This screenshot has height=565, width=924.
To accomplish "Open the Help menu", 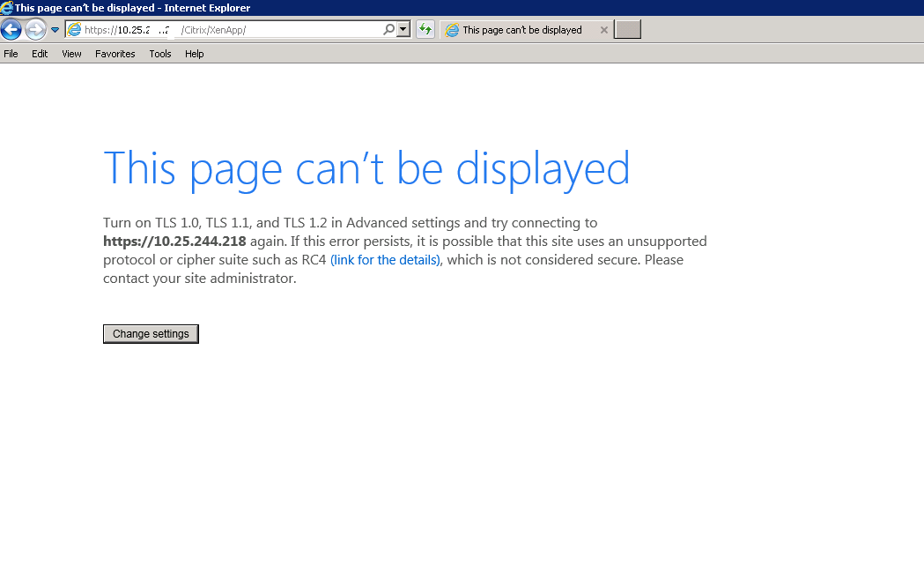I will click(194, 54).
